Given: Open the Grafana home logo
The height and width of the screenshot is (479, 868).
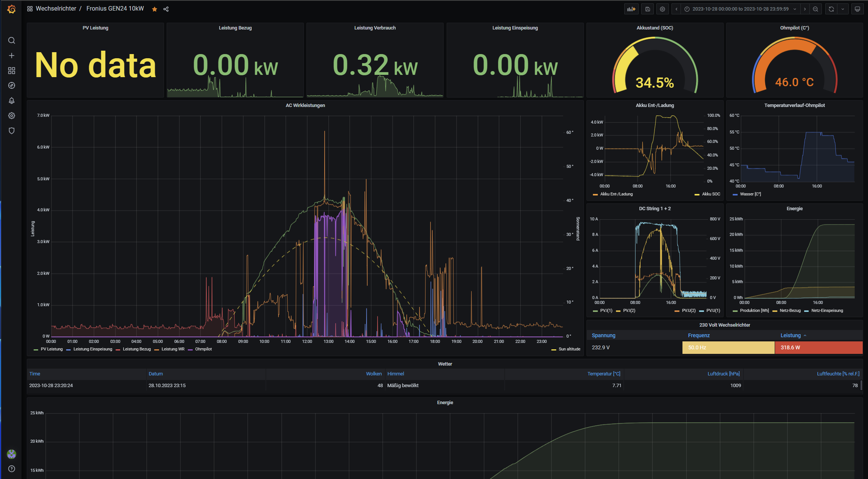Looking at the screenshot, I should point(11,9).
